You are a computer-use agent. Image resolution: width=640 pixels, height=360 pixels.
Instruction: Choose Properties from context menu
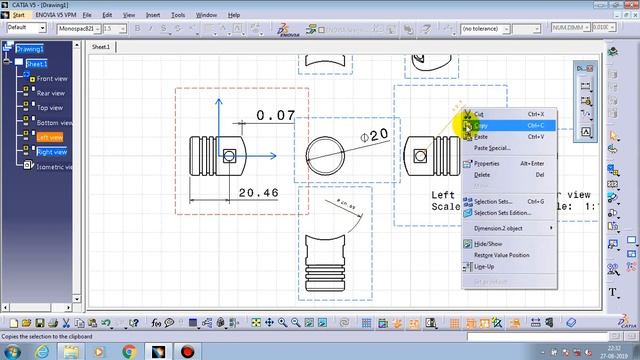pos(509,163)
